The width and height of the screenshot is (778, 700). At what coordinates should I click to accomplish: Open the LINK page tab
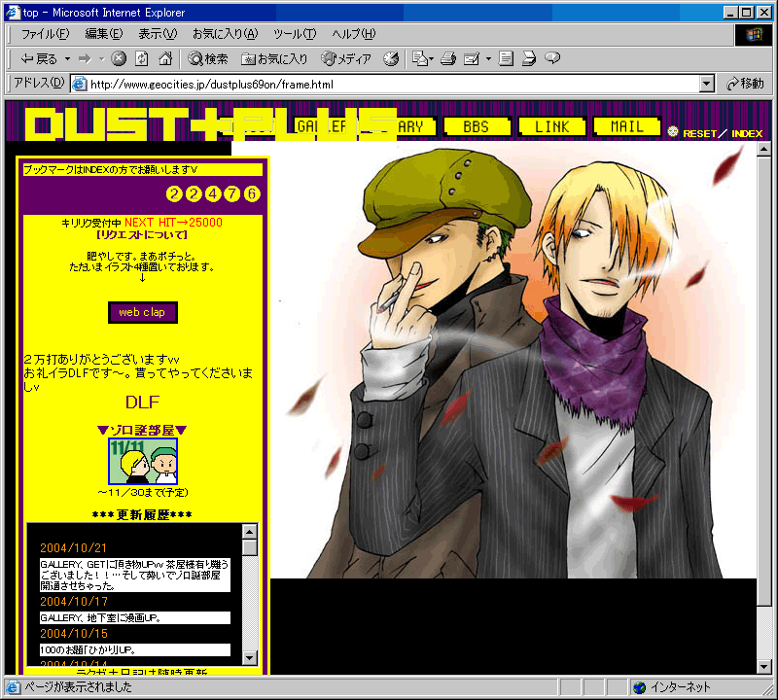point(551,126)
